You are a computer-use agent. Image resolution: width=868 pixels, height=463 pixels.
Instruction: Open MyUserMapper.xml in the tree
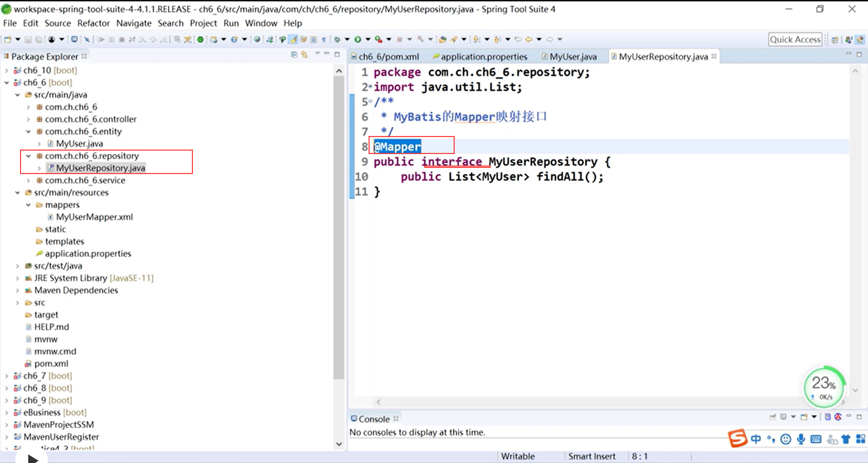click(94, 217)
